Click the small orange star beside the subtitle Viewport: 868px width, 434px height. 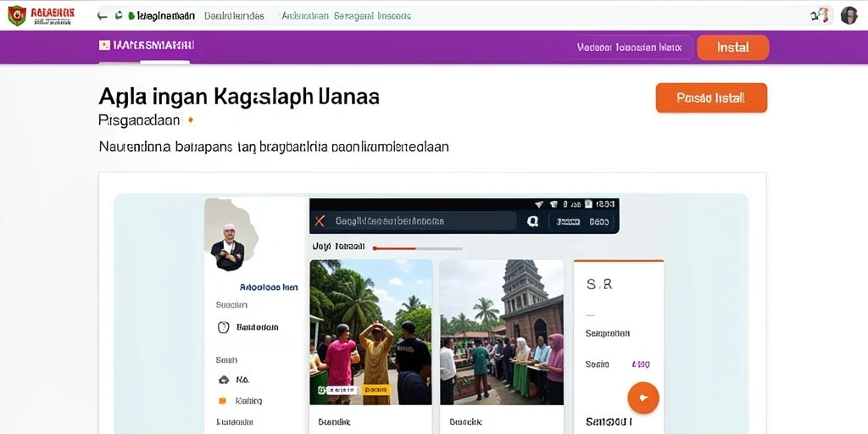tap(191, 120)
